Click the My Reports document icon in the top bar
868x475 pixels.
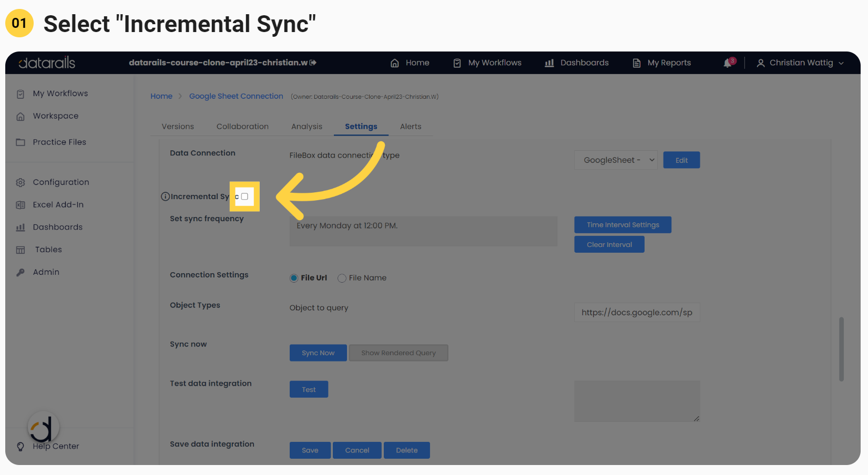(637, 63)
